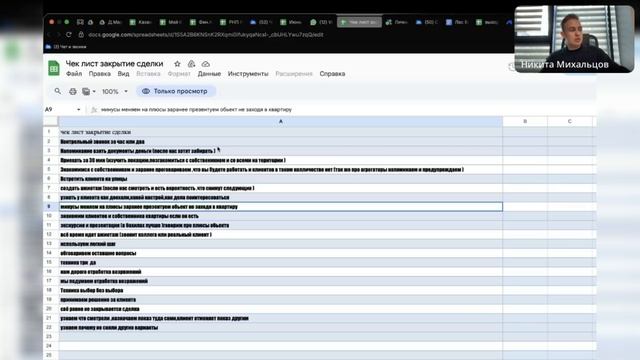Star the Чек лист закрытие сделки document

[x=177, y=64]
